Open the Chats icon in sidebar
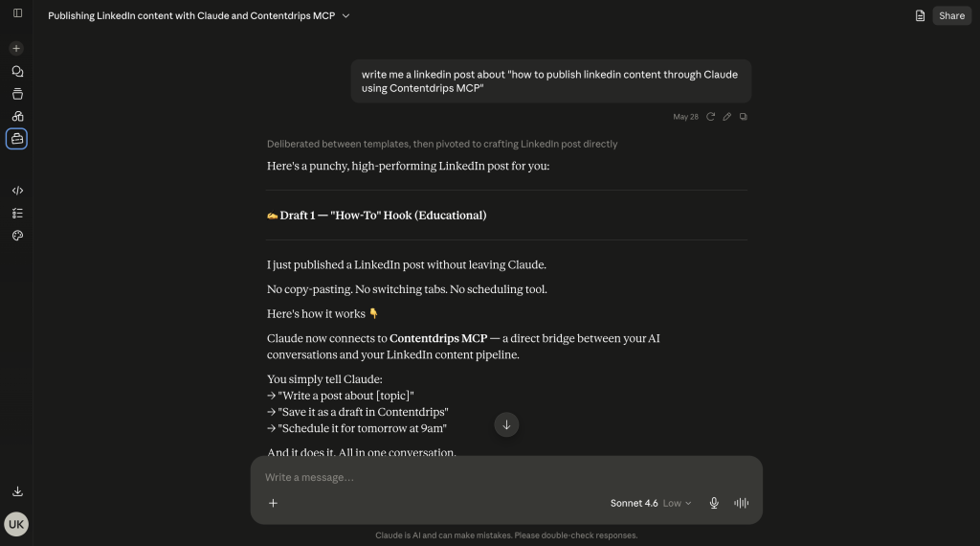The height and width of the screenshot is (546, 980). pyautogui.click(x=17, y=71)
